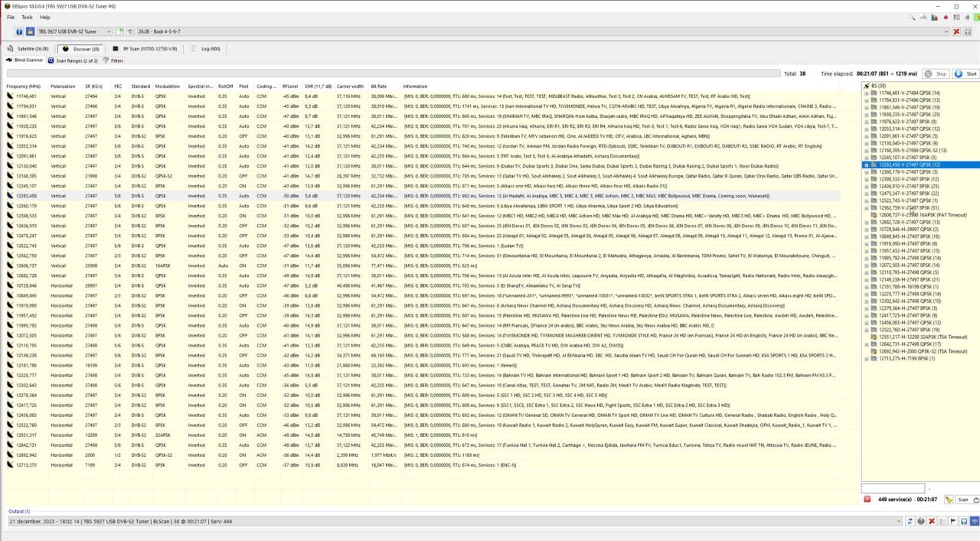Click the blue info icon beside tuner dropdown
This screenshot has height=541, width=980.
(19, 31)
